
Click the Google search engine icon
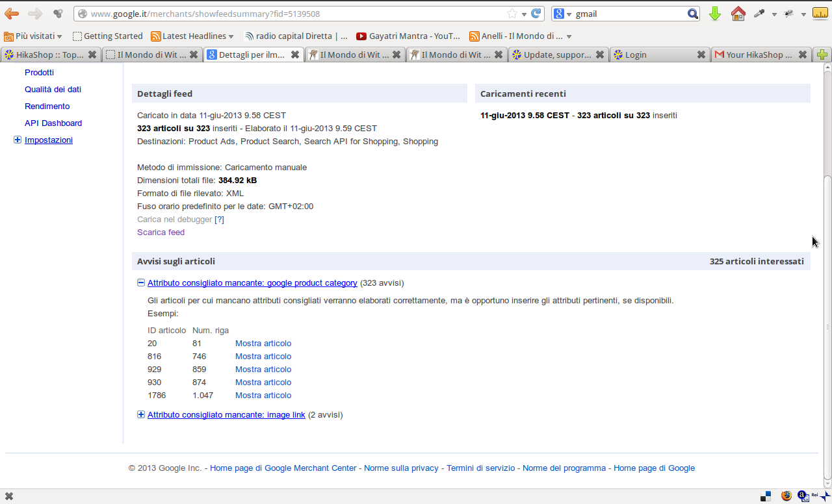[x=558, y=14]
